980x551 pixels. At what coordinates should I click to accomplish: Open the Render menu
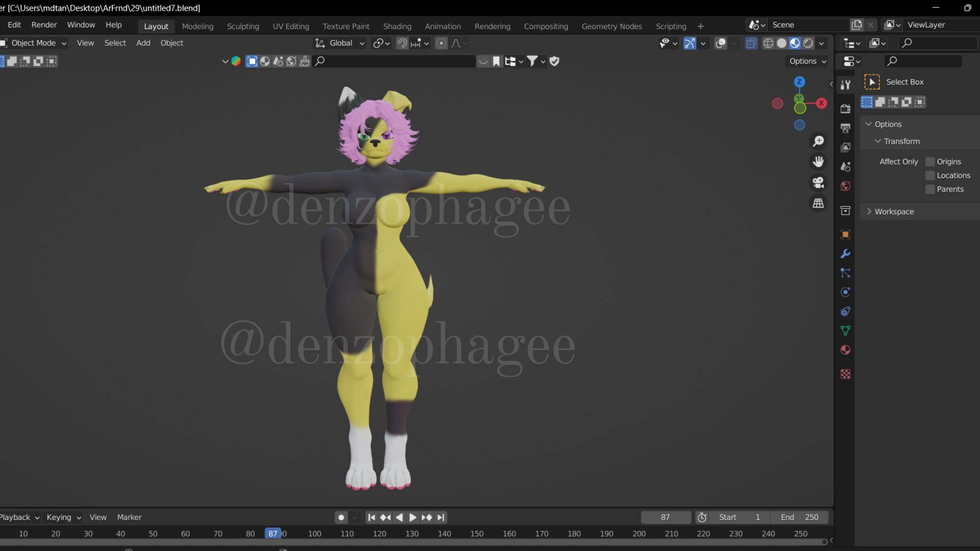[x=44, y=25]
